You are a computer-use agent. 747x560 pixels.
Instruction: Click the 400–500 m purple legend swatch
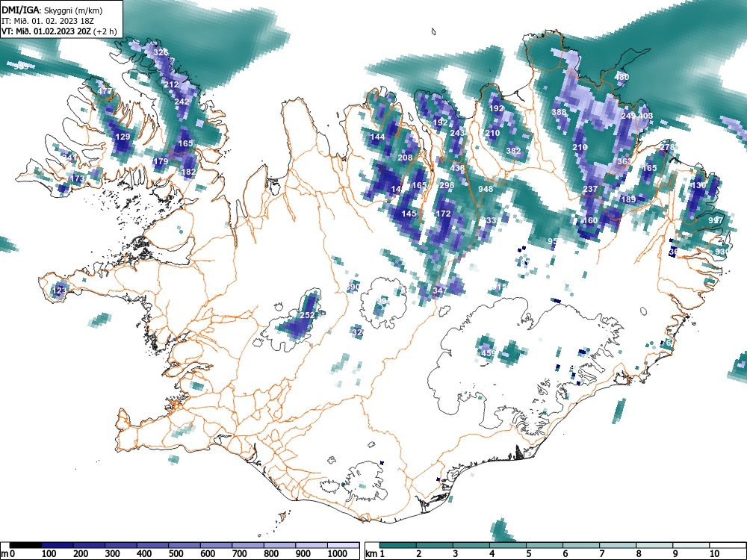point(153,545)
